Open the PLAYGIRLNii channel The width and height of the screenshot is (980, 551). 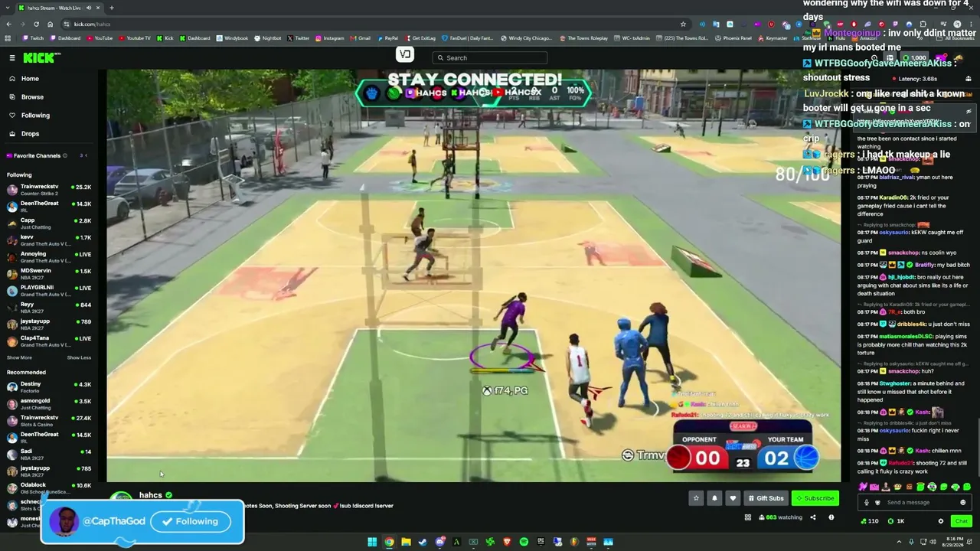pyautogui.click(x=49, y=291)
